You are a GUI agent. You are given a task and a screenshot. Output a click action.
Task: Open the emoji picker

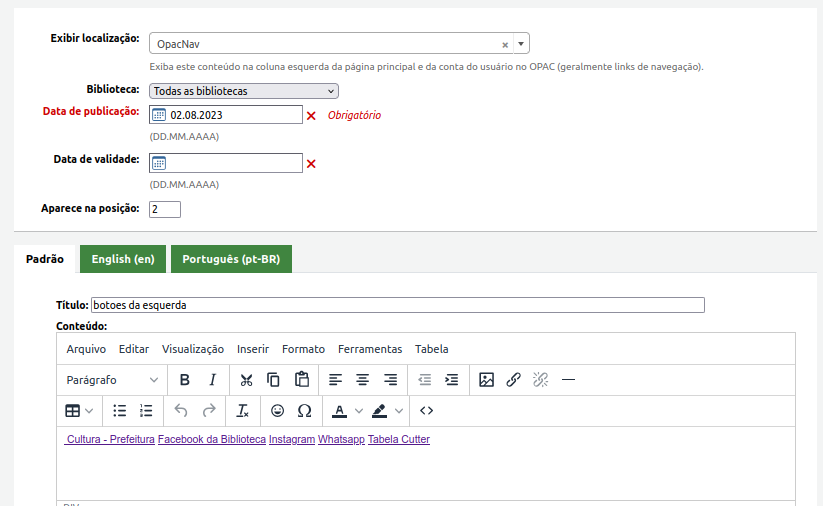pyautogui.click(x=277, y=410)
